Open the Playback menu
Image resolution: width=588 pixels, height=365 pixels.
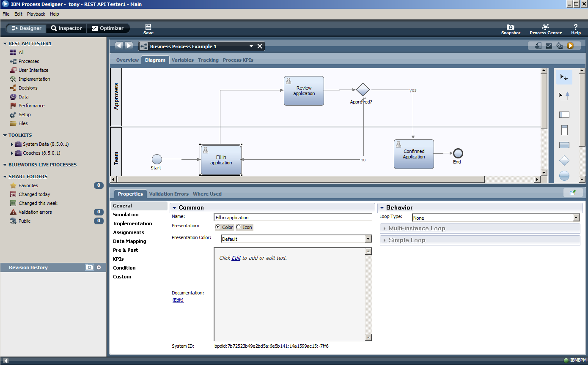tap(36, 14)
